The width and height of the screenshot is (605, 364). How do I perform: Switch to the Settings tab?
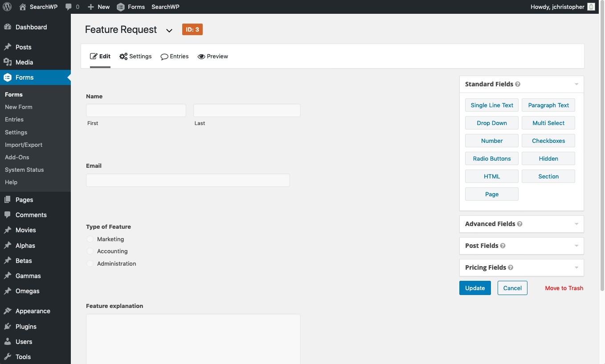coord(135,57)
